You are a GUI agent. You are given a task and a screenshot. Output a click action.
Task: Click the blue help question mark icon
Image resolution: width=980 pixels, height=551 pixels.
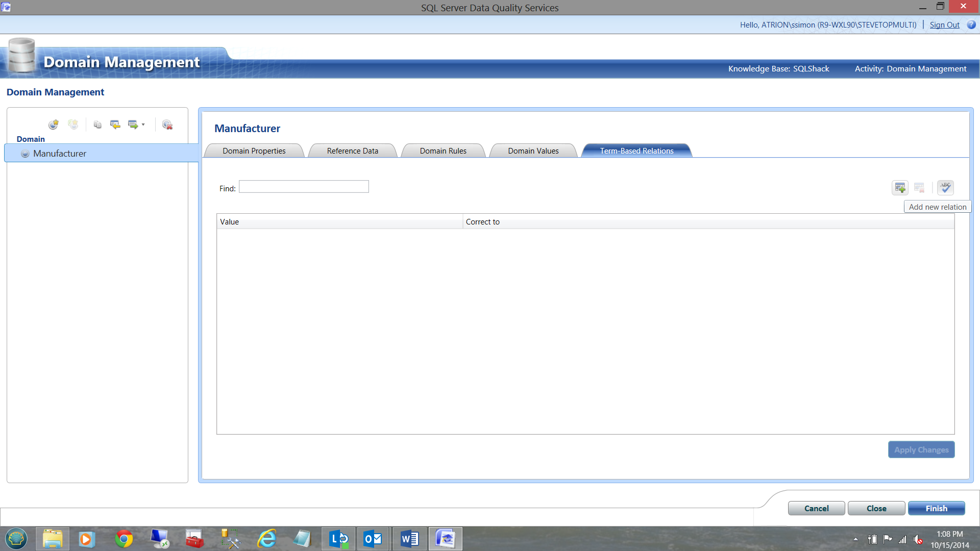(x=971, y=24)
